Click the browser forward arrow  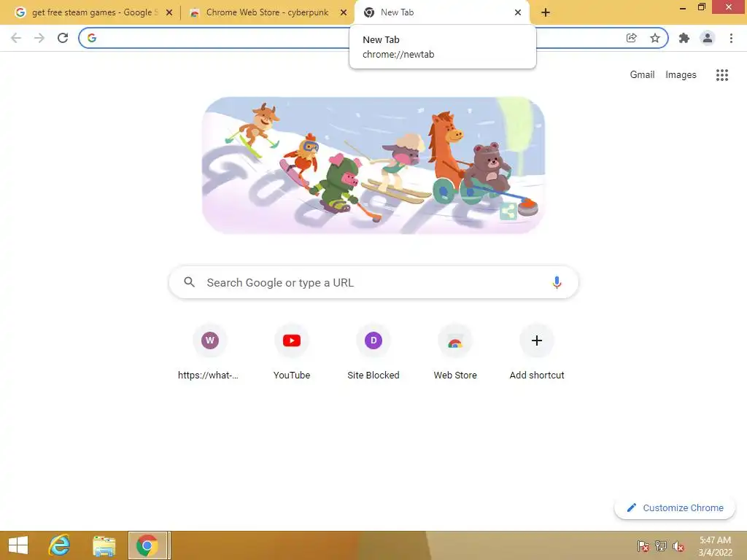39,38
